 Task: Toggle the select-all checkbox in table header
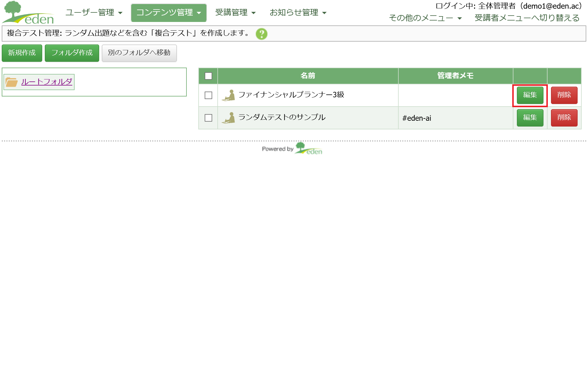[208, 76]
